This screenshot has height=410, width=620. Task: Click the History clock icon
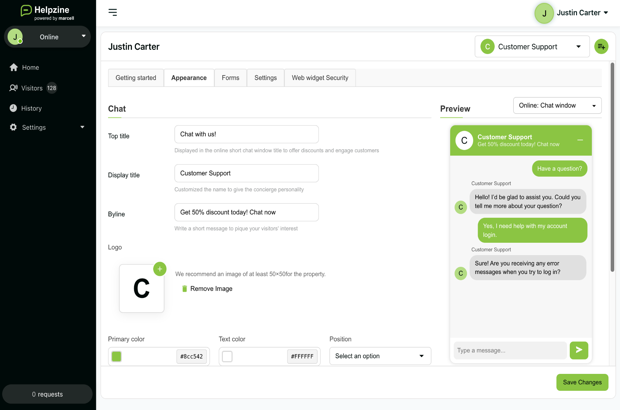[x=14, y=108]
